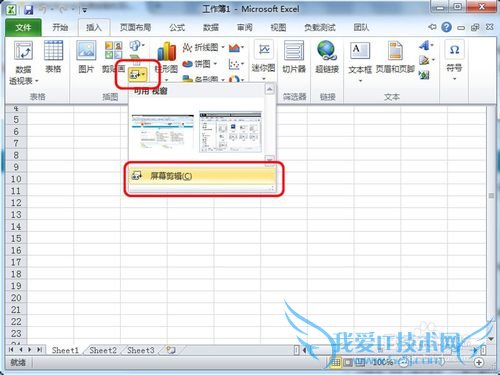
Task: Insert an Area chart icon
Action: pos(234,48)
